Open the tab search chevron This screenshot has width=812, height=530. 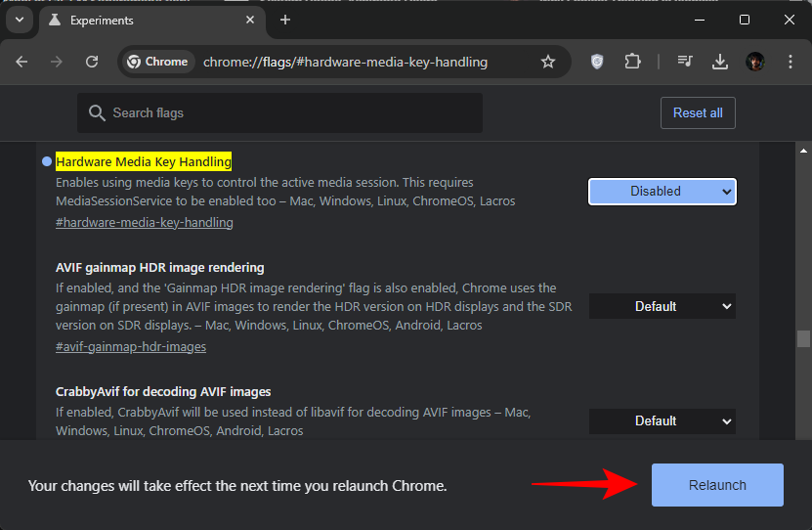tap(21, 20)
